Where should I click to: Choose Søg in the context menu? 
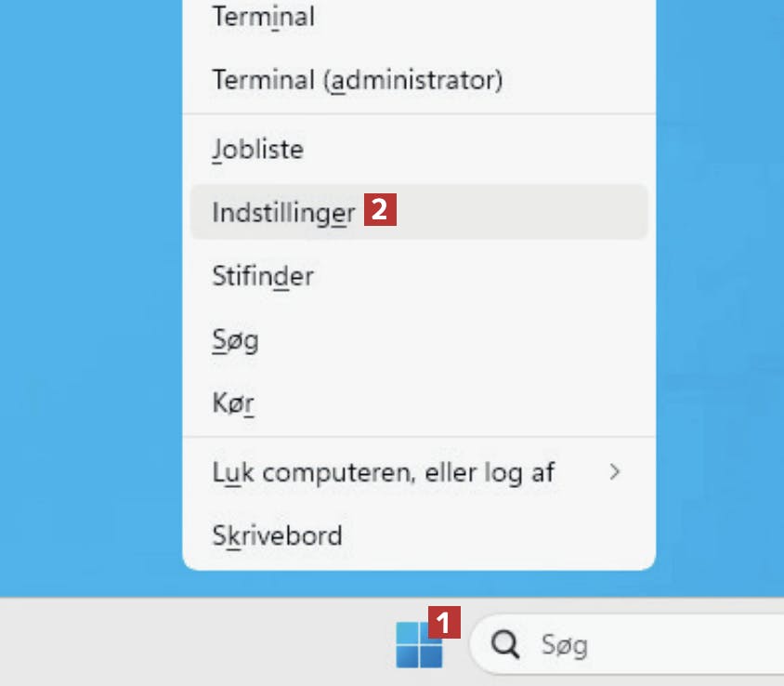[235, 340]
